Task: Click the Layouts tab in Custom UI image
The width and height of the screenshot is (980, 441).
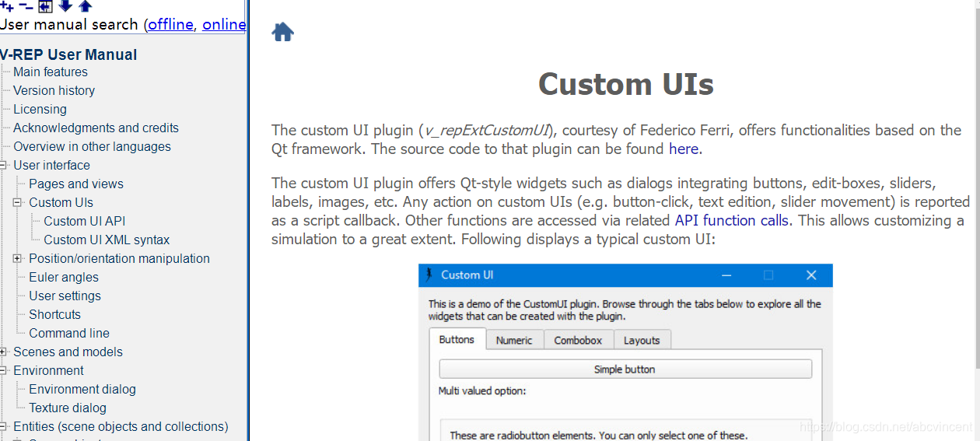Action: (x=642, y=340)
